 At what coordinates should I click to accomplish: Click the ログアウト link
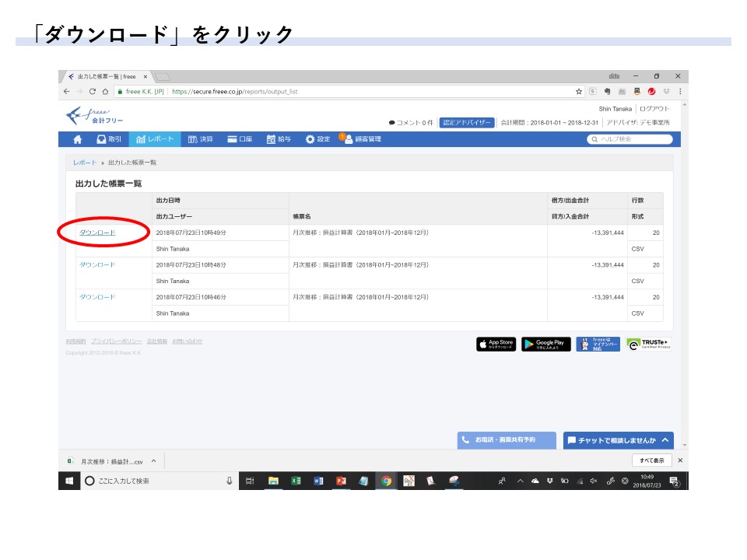[x=654, y=109]
